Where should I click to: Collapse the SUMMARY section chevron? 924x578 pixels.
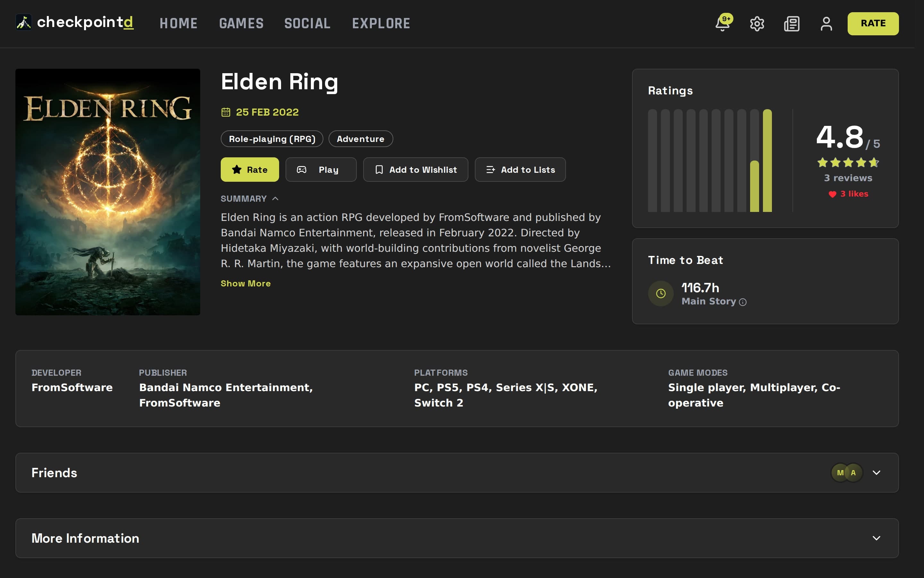click(x=275, y=198)
